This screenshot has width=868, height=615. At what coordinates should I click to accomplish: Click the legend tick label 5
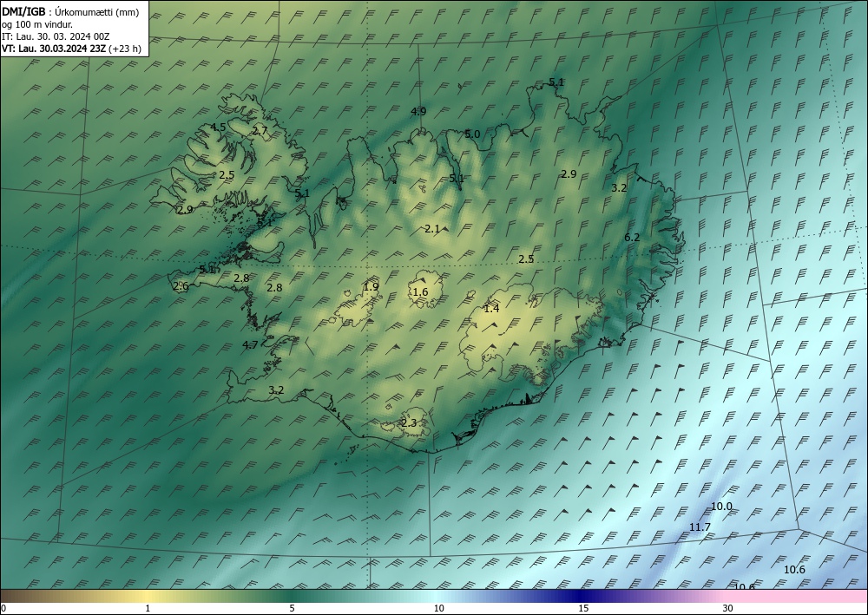click(x=292, y=608)
